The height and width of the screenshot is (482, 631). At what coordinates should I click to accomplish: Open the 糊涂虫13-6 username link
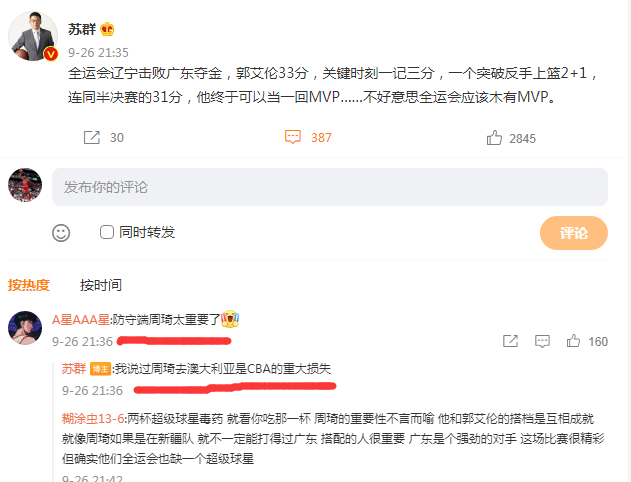point(93,418)
